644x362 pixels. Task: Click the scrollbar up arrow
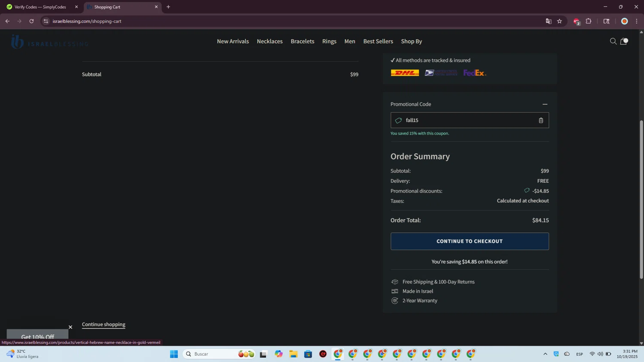(641, 32)
